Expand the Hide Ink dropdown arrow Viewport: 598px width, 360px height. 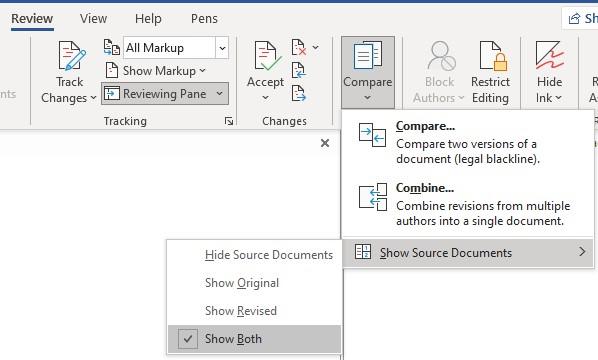[x=558, y=98]
